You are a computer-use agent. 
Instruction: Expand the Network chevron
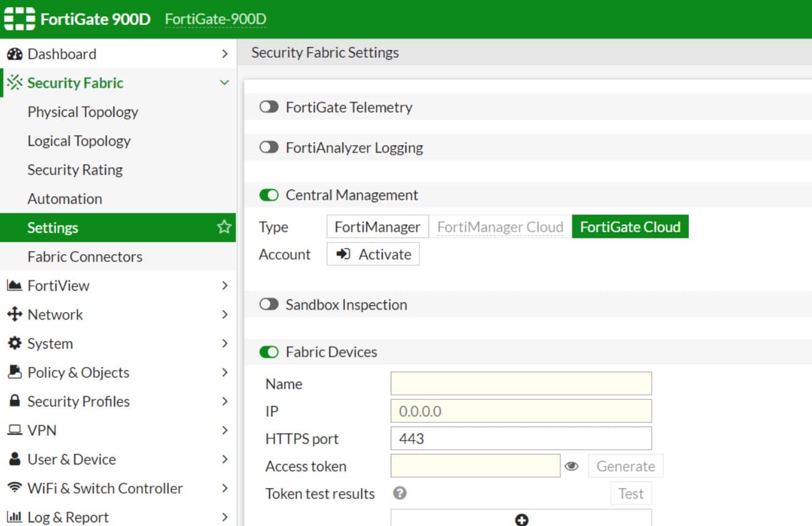224,315
